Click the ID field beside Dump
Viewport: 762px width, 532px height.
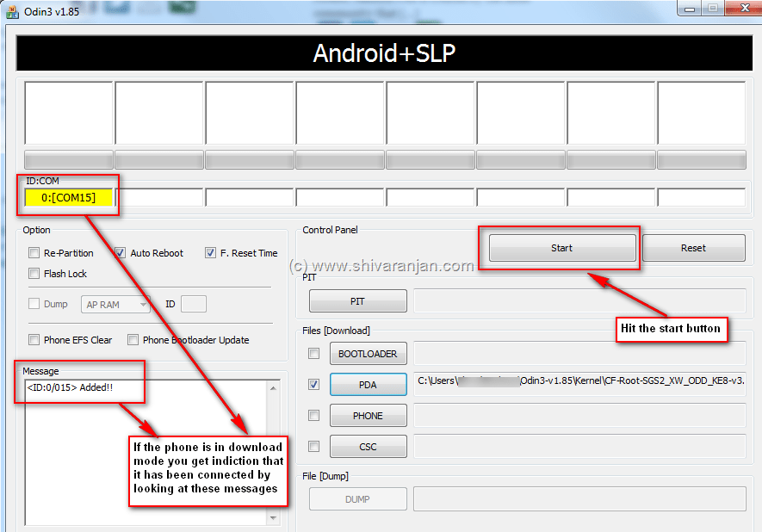point(194,304)
